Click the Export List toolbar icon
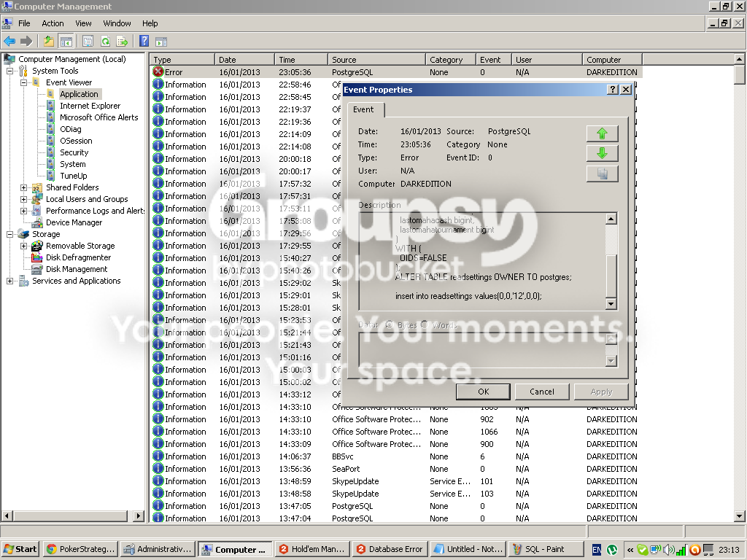The height and width of the screenshot is (560, 747). [122, 42]
